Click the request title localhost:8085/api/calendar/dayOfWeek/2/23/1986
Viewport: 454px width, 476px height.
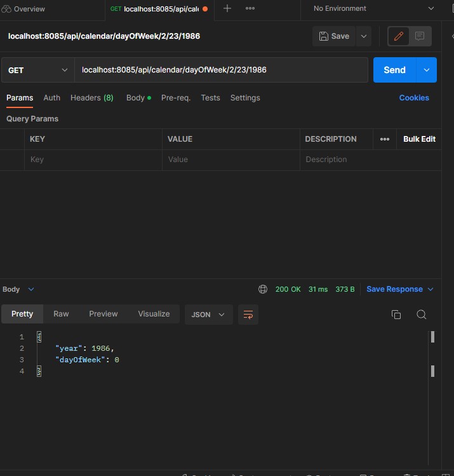(104, 36)
